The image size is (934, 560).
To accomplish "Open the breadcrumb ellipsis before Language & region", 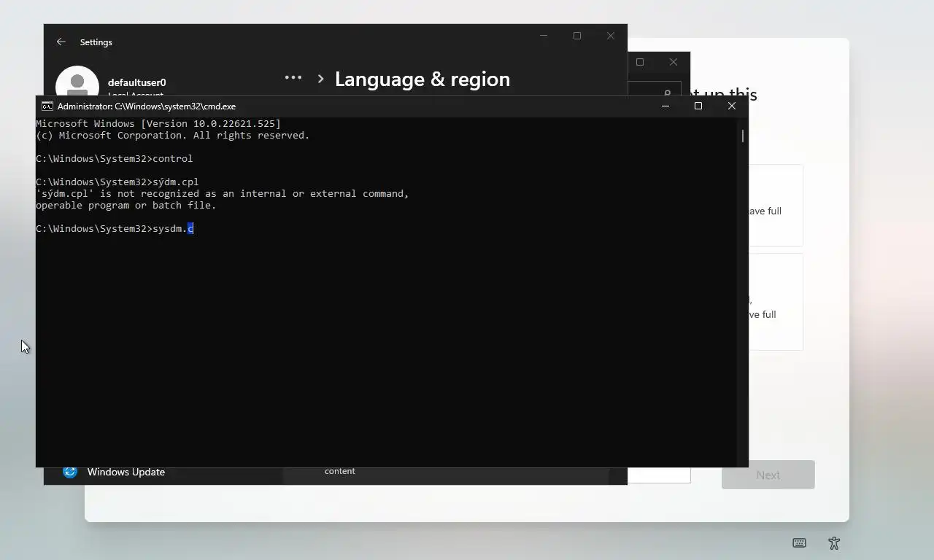I will 293,77.
